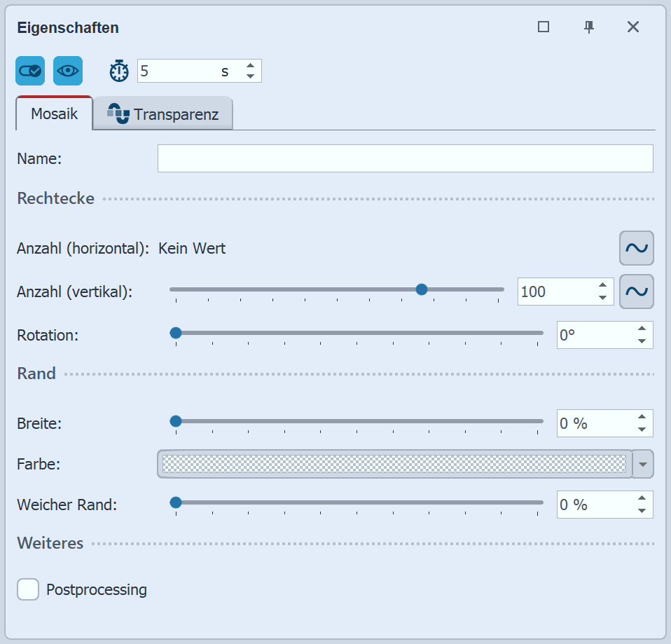Increase Rotation value with up arrow
This screenshot has width=671, height=644.
point(642,329)
